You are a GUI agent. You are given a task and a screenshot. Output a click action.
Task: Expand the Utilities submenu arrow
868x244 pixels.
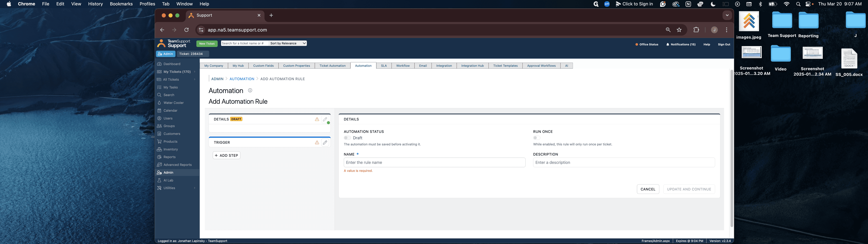click(195, 188)
